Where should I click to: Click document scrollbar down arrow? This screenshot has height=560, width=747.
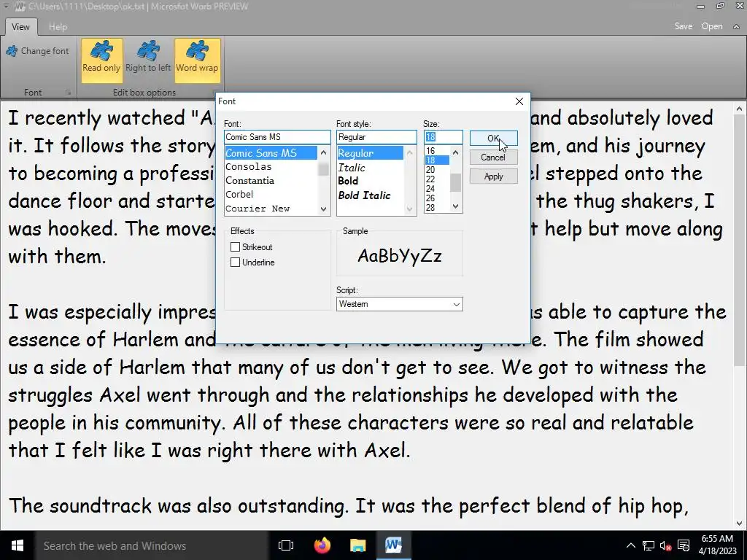pyautogui.click(x=740, y=524)
